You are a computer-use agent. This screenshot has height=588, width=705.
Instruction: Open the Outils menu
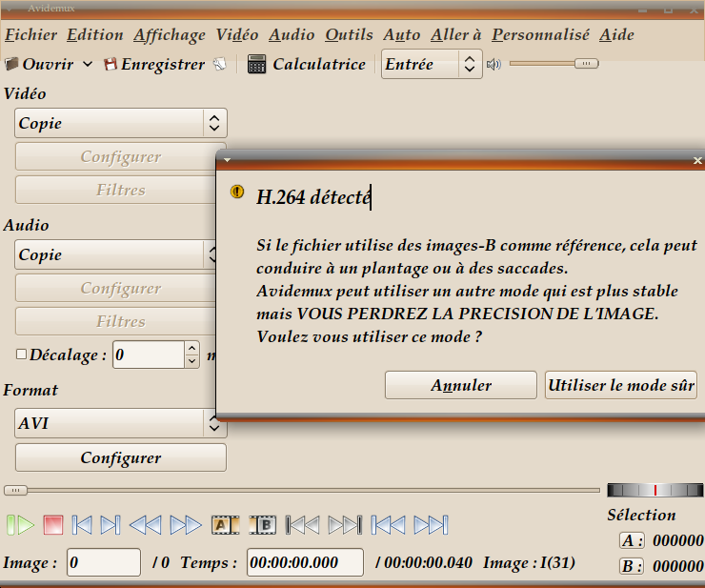(x=349, y=35)
